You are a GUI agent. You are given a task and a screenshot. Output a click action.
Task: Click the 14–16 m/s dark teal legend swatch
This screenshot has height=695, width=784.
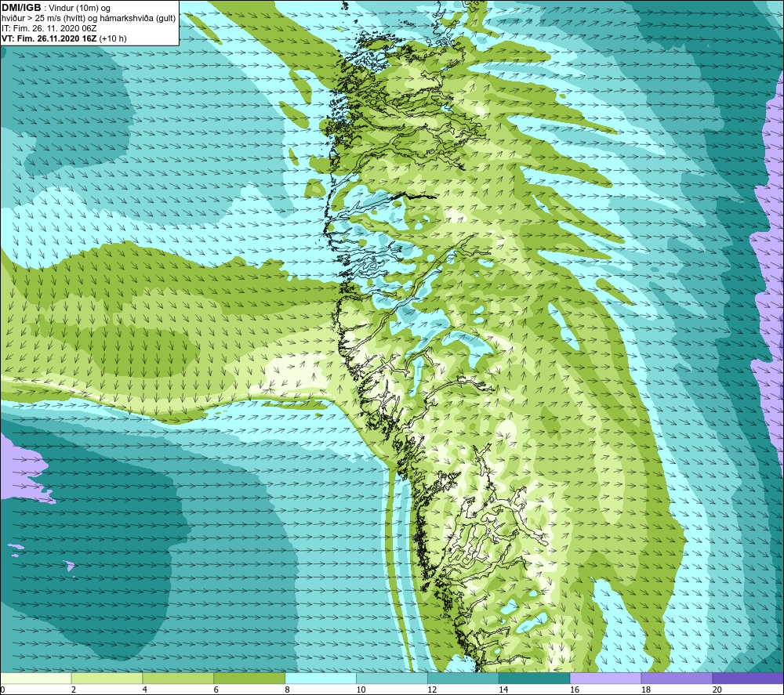point(534,678)
